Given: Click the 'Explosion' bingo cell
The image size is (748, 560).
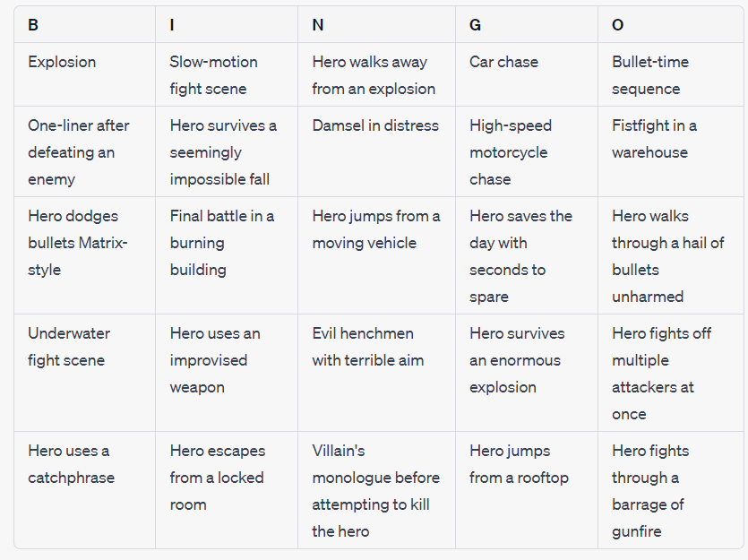Looking at the screenshot, I should (62, 63).
